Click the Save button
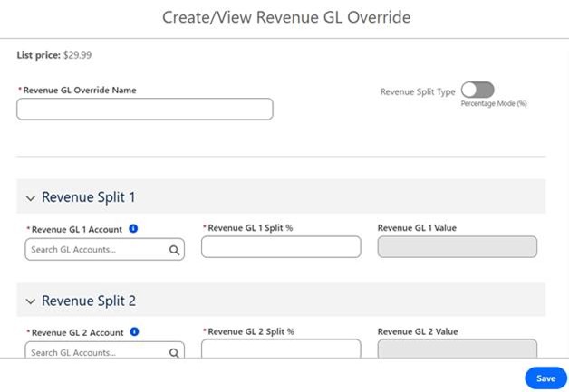This screenshot has width=569, height=392. click(x=545, y=378)
